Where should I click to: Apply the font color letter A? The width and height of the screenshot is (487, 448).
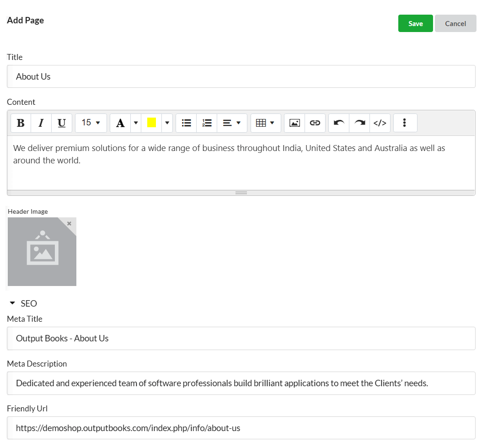(x=120, y=123)
